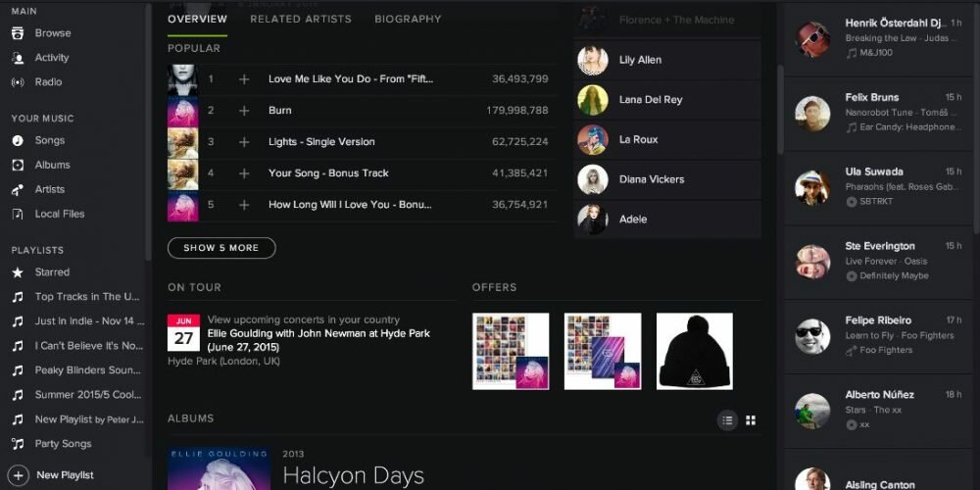Open Henrik Österdahl's friend activity
This screenshot has height=490, width=980.
878,38
